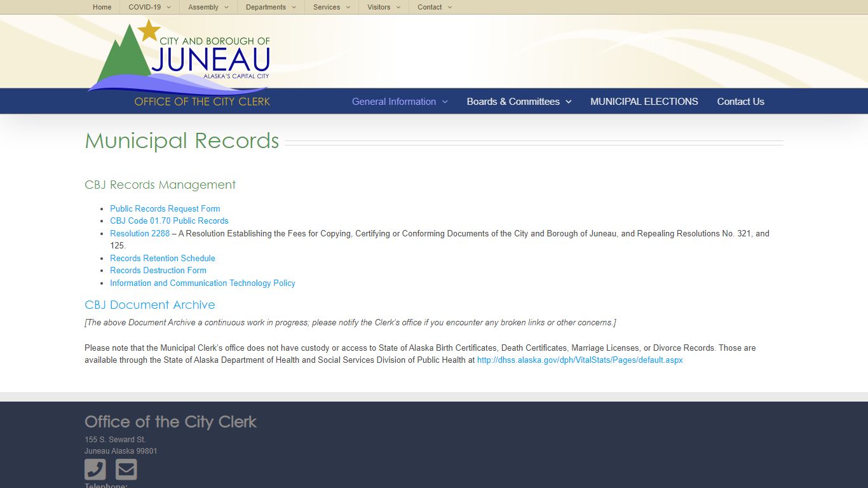
Task: Open MUNICIPAL ELECTIONS page
Action: [x=644, y=102]
